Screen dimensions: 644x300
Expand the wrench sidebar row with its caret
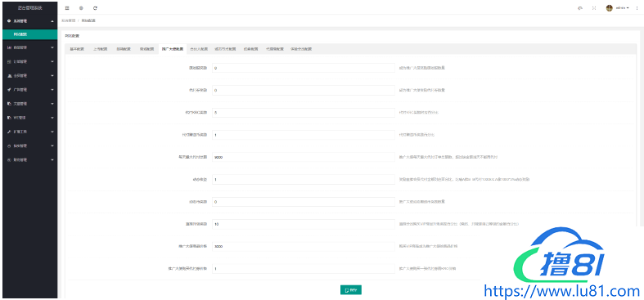(x=52, y=132)
